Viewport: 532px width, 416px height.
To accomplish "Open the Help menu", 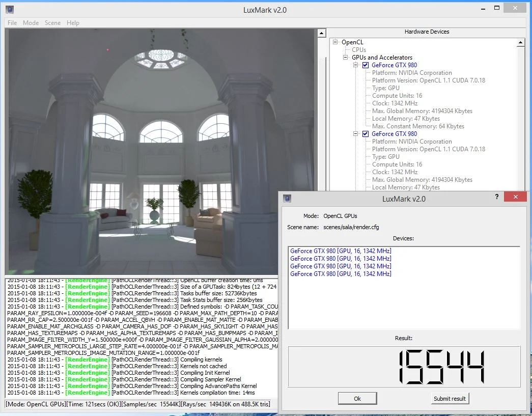I will pos(73,23).
